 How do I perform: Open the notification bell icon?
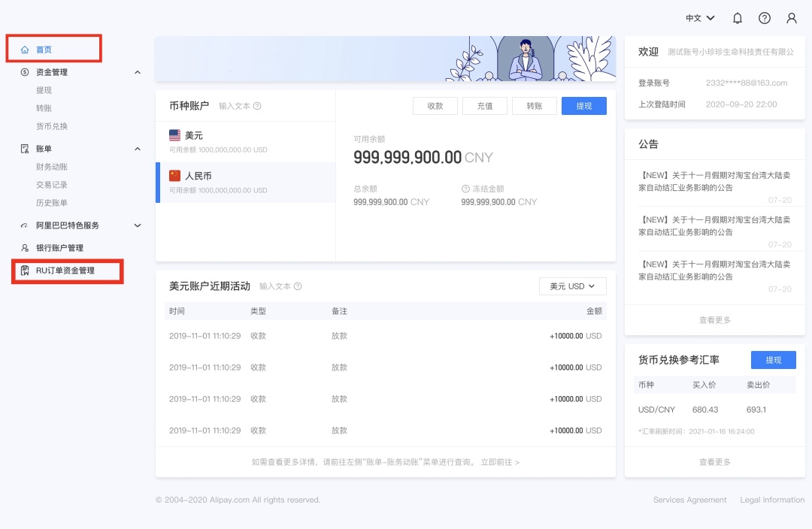point(738,17)
